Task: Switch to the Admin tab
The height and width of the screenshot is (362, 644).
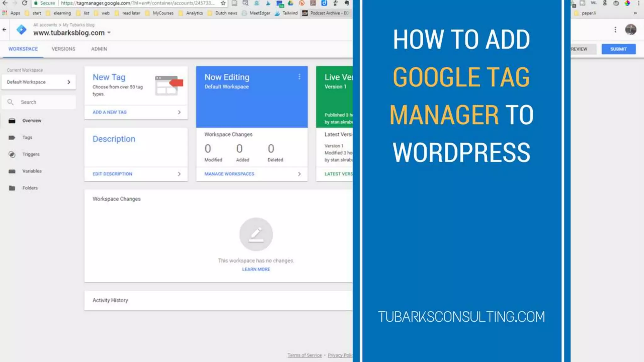Action: [x=99, y=49]
